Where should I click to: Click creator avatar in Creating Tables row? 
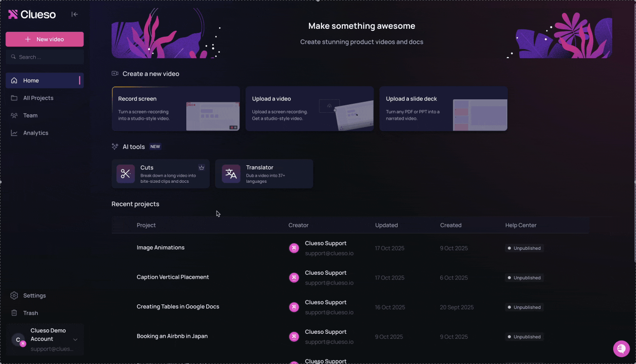(294, 307)
